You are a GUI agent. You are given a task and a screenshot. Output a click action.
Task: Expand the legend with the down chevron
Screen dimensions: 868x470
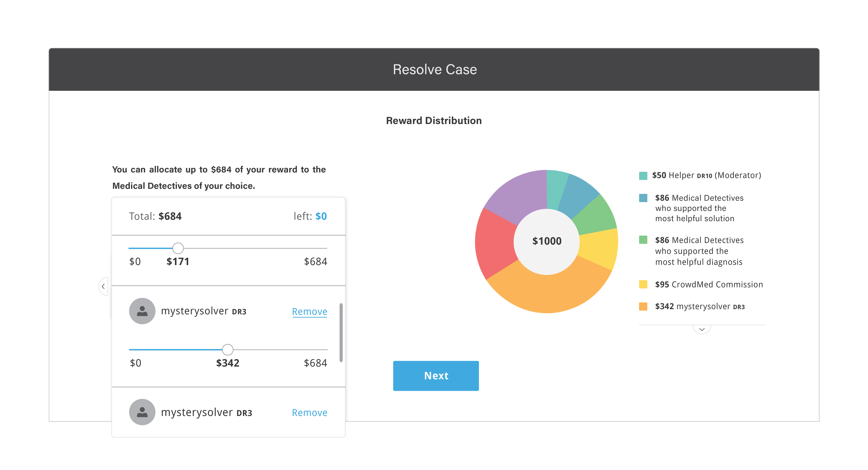point(702,329)
